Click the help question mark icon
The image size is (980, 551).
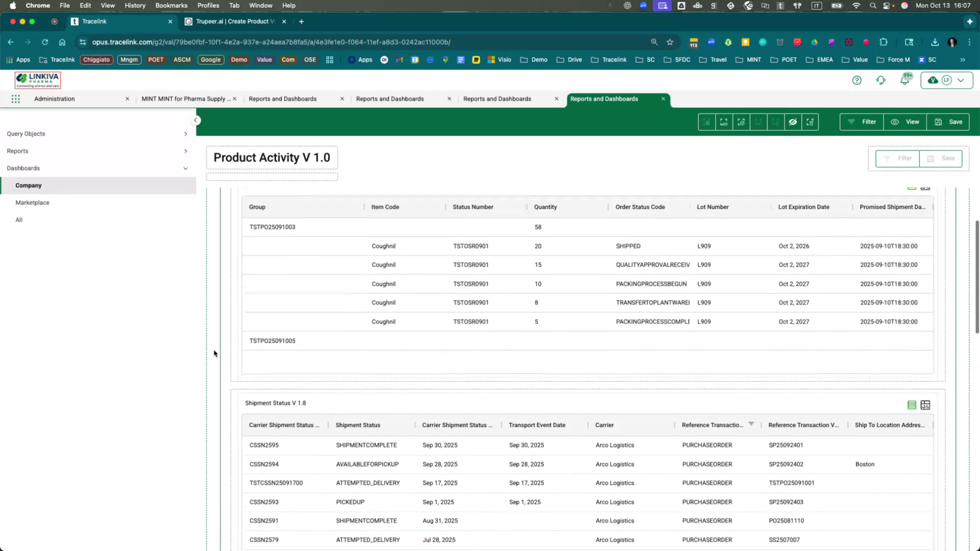pos(857,80)
